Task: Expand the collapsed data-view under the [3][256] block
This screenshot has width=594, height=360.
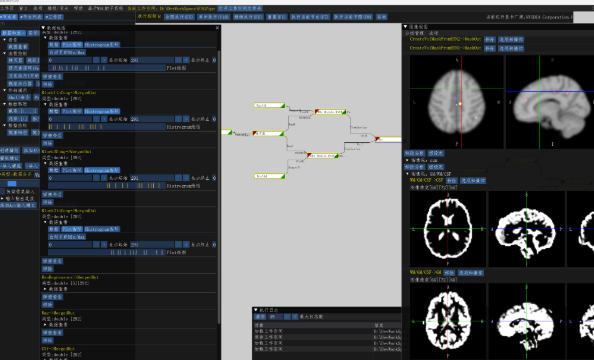Action: 45,289
